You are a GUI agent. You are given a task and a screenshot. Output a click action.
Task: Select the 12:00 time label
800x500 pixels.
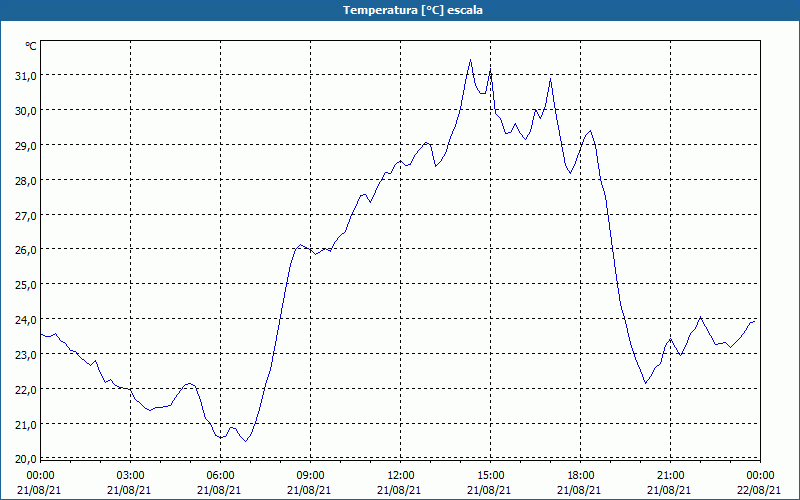401,476
